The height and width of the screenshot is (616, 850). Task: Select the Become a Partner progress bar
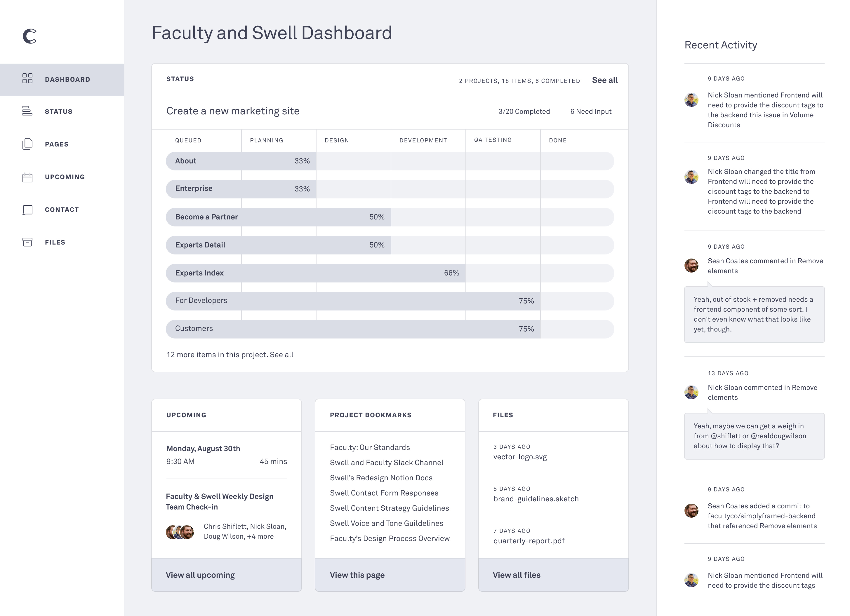(390, 217)
